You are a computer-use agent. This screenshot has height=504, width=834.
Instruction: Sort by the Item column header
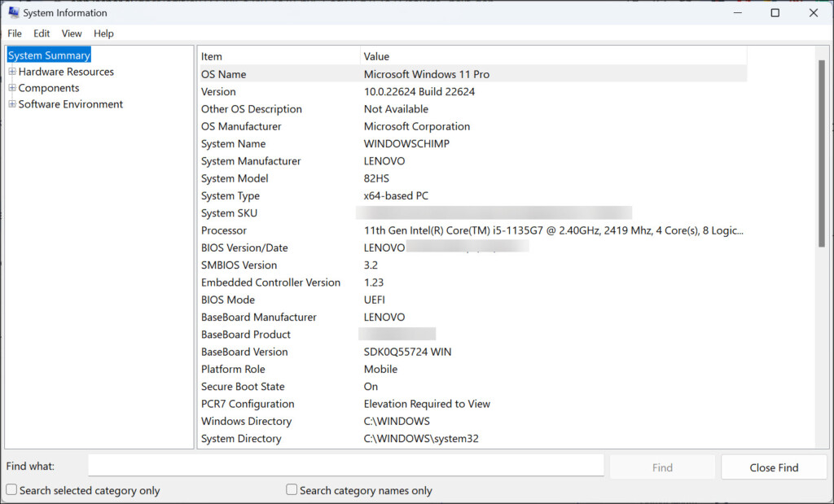(x=277, y=56)
